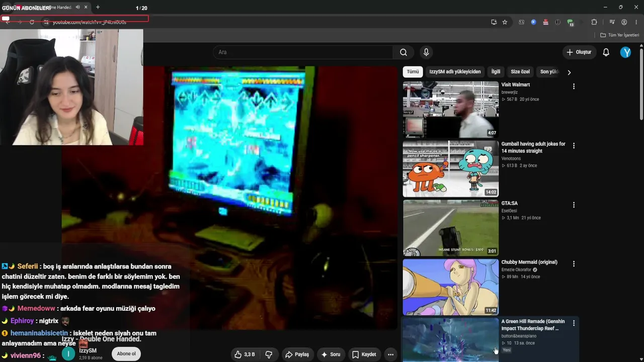Bookmark this page with the star icon
Screen dimensions: 644x362
[x=505, y=22]
